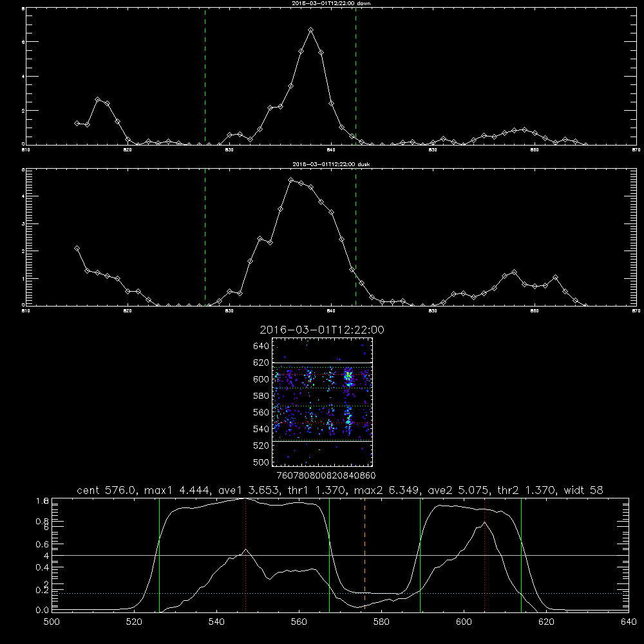The image size is (644, 644).
Task: Click the 'max2 6.349' statistic
Action: (386, 490)
